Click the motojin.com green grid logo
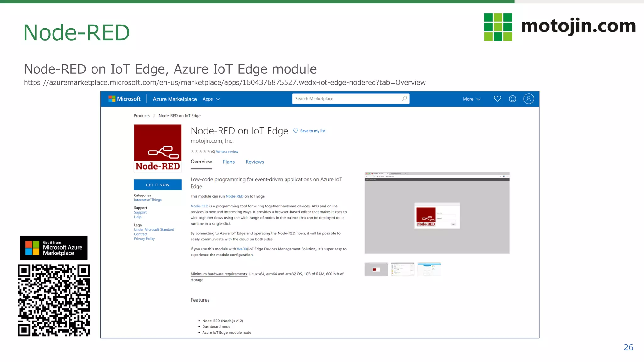Screen dimensions: 644x362 (x=498, y=27)
